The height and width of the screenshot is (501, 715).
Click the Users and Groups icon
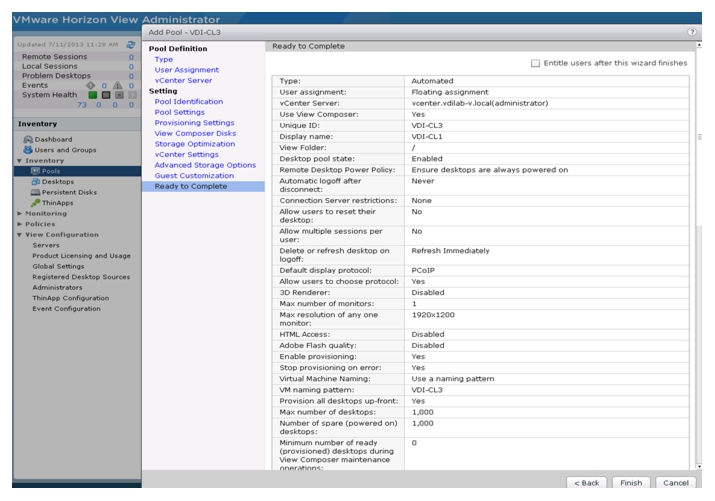(28, 150)
